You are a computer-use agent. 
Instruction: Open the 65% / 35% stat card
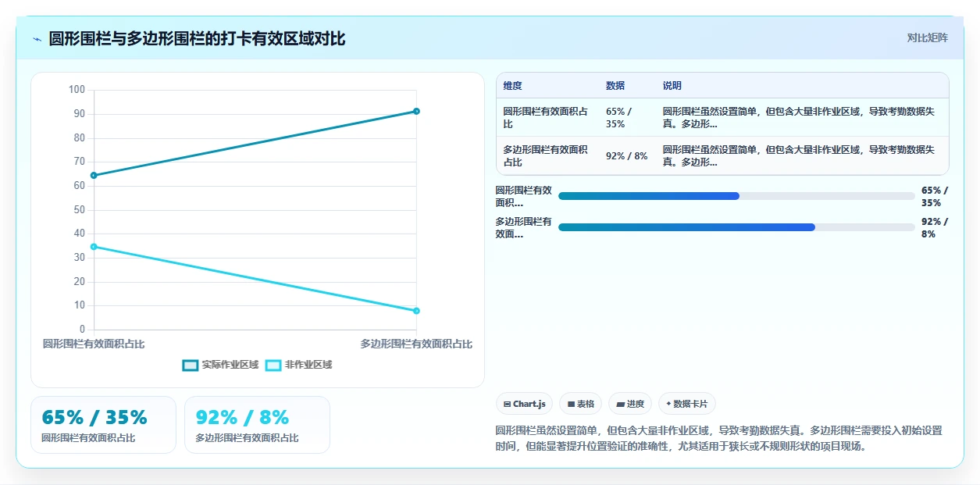click(x=103, y=425)
